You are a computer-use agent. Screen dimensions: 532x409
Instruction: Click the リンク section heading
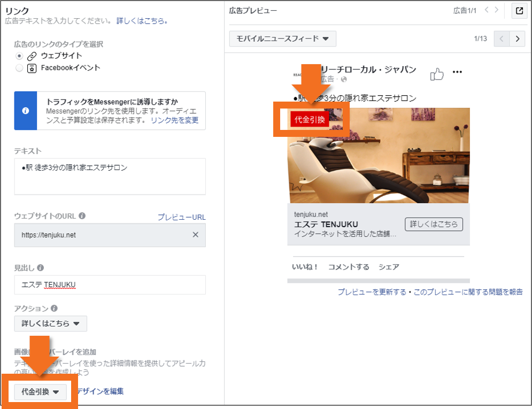coord(17,11)
